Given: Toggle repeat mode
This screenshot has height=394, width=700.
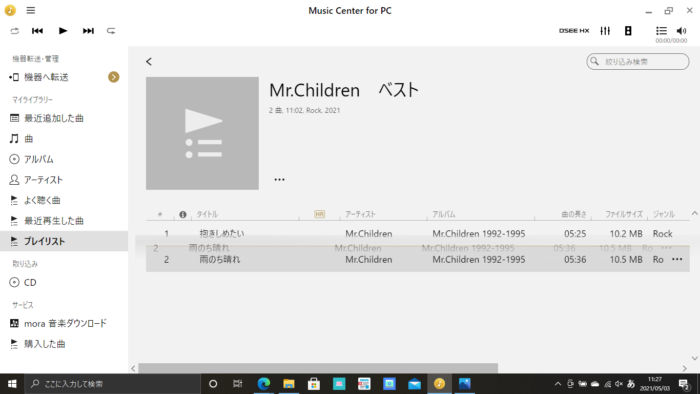Looking at the screenshot, I should click(x=111, y=31).
